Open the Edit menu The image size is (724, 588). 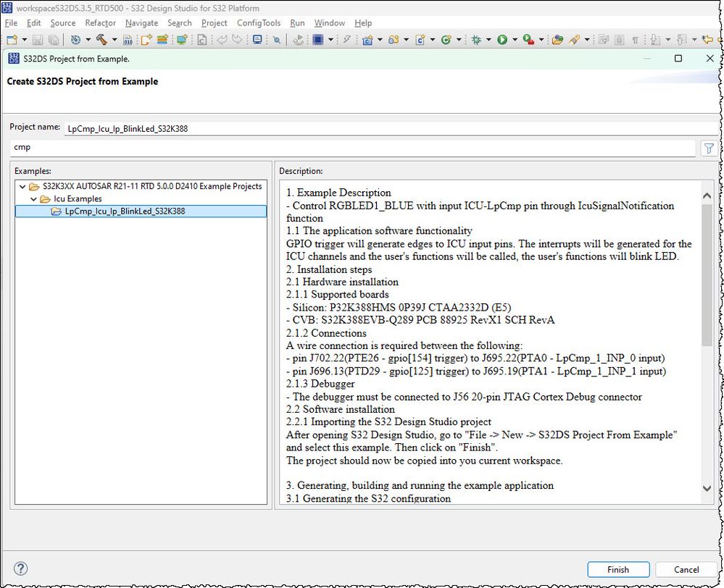(x=34, y=22)
